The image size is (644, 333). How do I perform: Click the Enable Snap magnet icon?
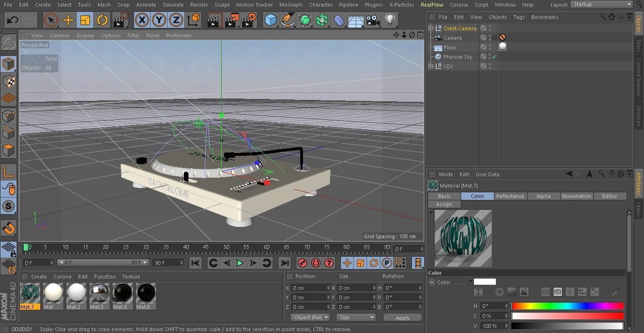click(x=9, y=228)
